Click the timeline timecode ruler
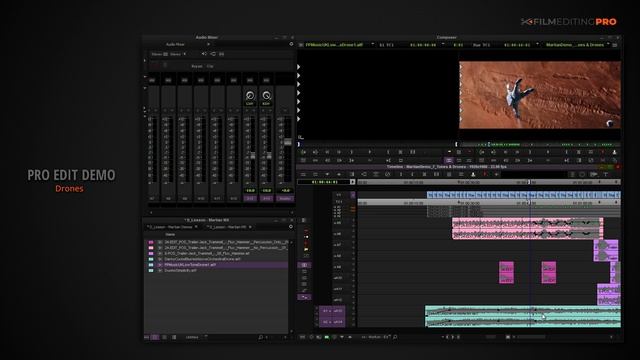 tap(489, 182)
